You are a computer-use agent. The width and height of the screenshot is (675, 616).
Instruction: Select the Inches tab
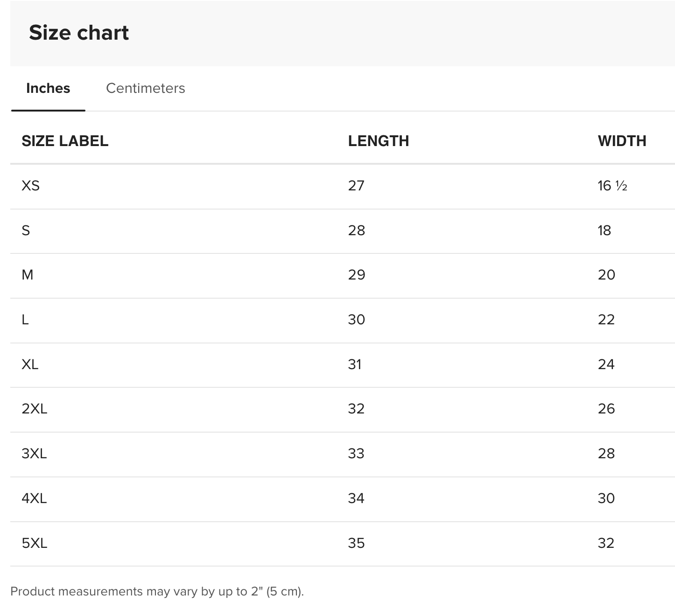[48, 88]
